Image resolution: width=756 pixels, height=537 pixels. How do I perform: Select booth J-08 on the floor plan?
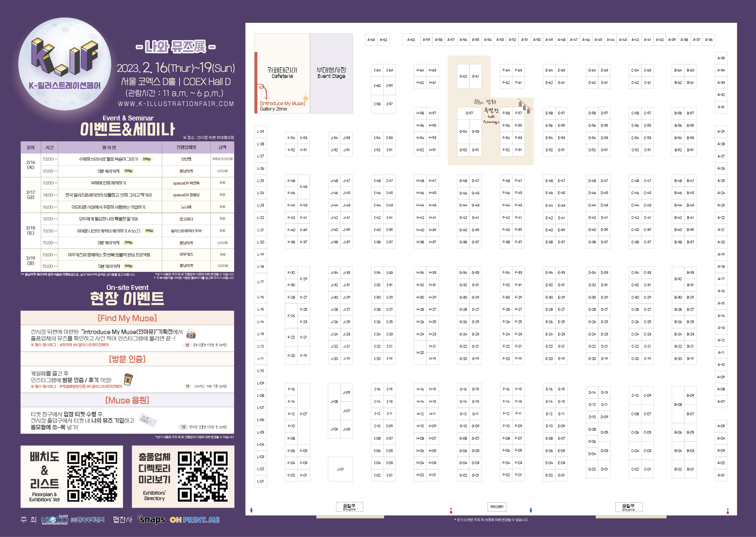point(334,401)
